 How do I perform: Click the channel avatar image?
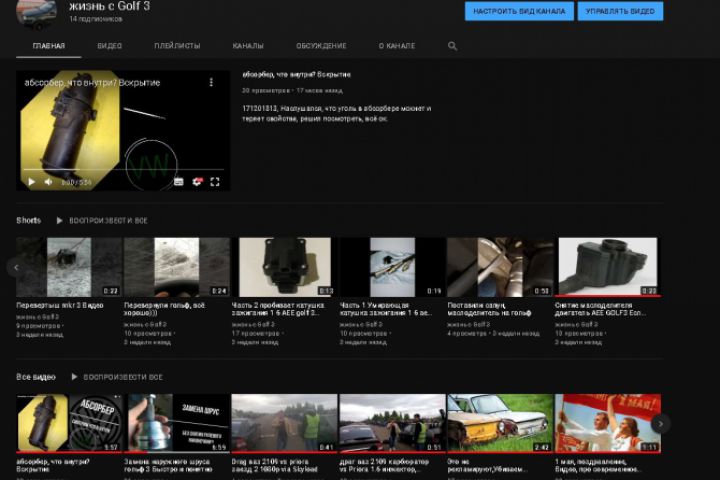tap(37, 14)
